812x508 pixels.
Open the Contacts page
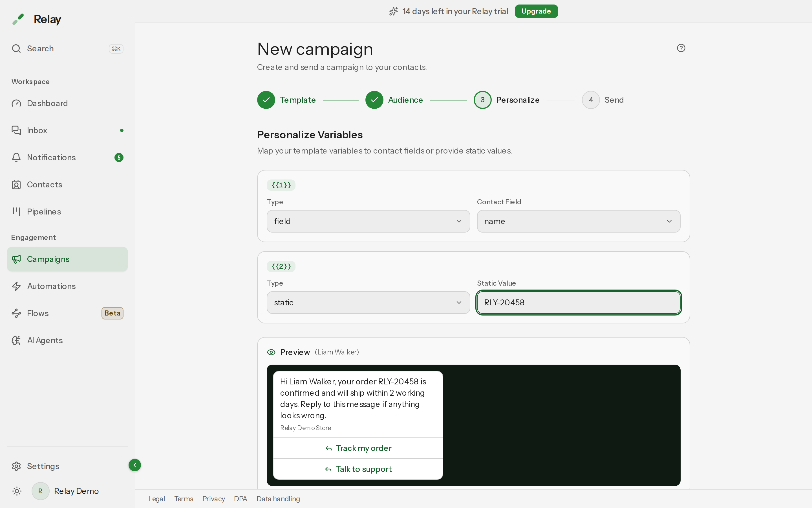click(x=67, y=185)
